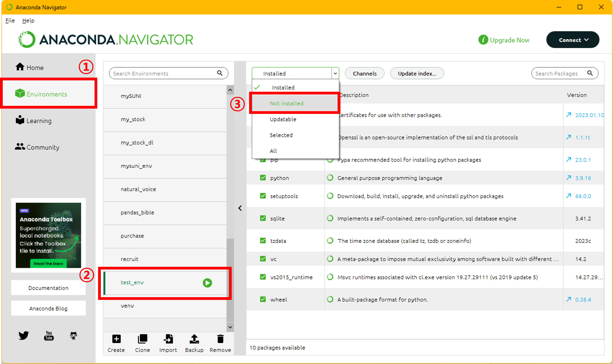The width and height of the screenshot is (613, 364).
Task: Click update arrow beside version 2023.01.10
Action: point(569,115)
